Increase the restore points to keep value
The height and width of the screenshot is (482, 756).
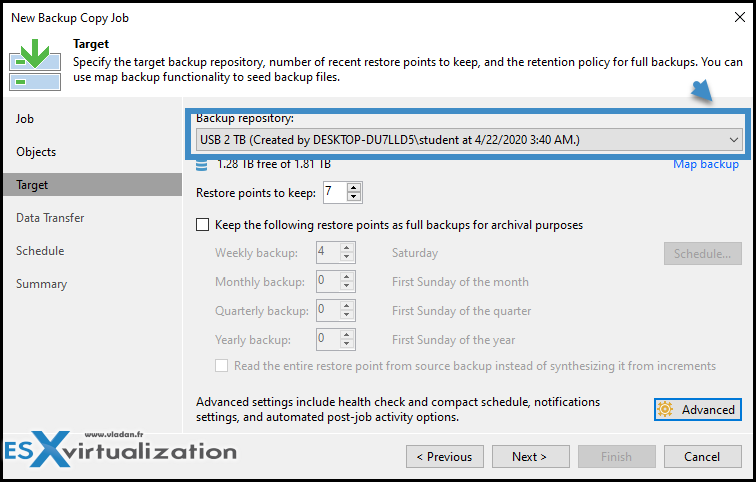click(354, 188)
